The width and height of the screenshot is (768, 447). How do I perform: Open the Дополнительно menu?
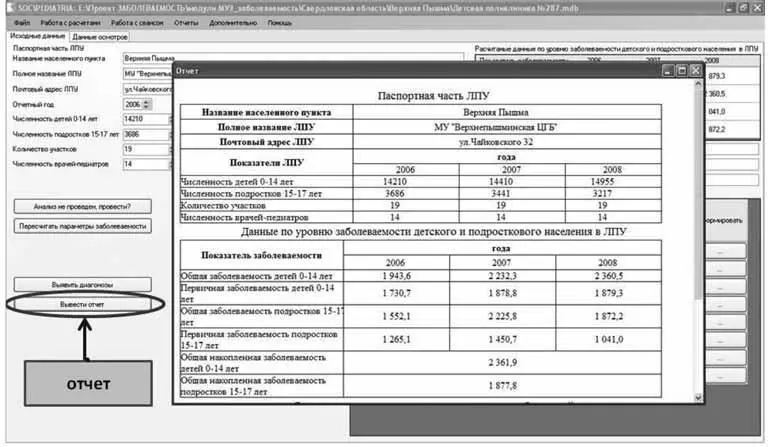coord(233,23)
